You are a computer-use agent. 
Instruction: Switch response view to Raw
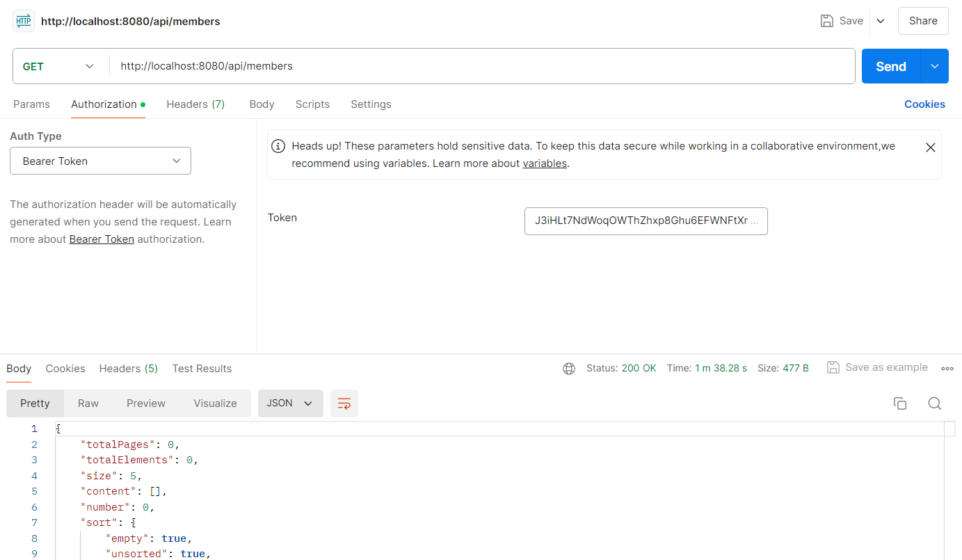pyautogui.click(x=88, y=403)
